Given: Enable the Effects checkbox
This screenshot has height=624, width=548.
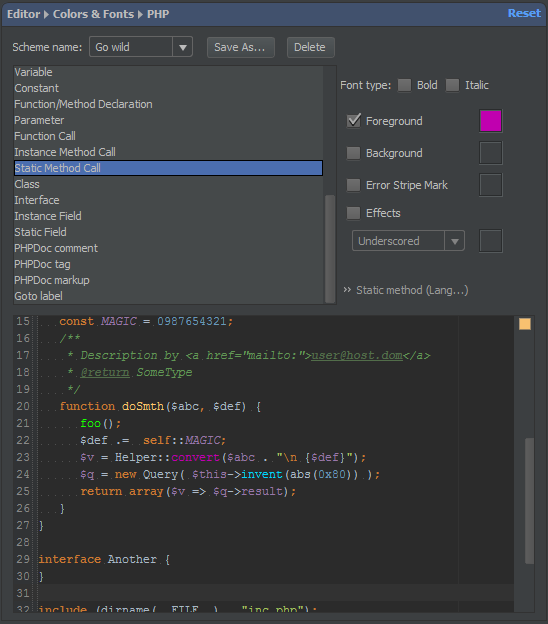Looking at the screenshot, I should tap(353, 213).
